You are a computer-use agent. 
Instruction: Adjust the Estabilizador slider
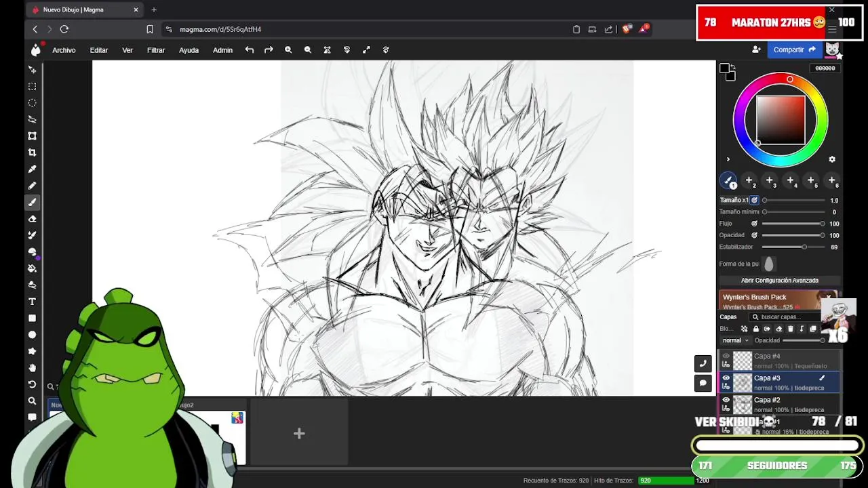(793, 247)
